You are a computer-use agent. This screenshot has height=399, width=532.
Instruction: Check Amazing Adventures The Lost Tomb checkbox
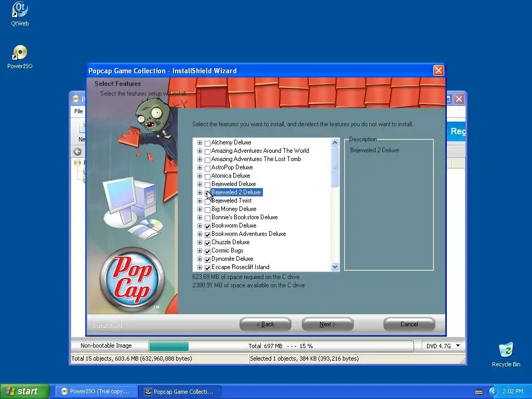point(207,159)
